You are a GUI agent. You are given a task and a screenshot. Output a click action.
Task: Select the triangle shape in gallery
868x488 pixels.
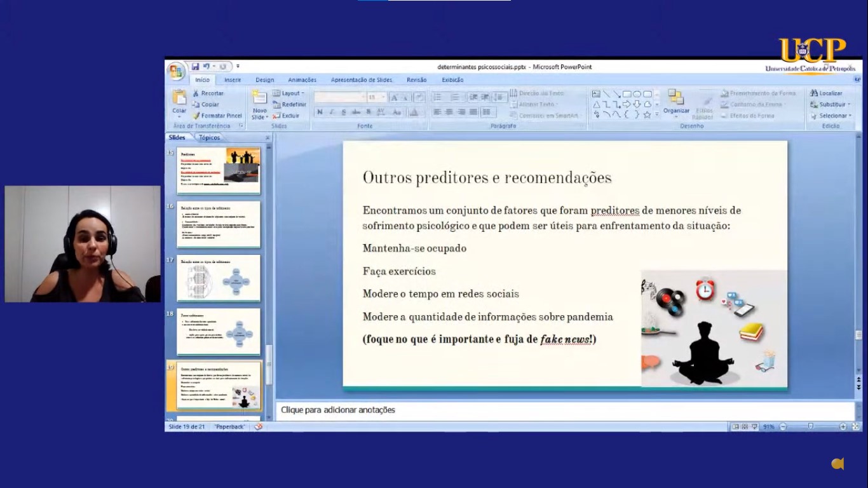click(597, 104)
